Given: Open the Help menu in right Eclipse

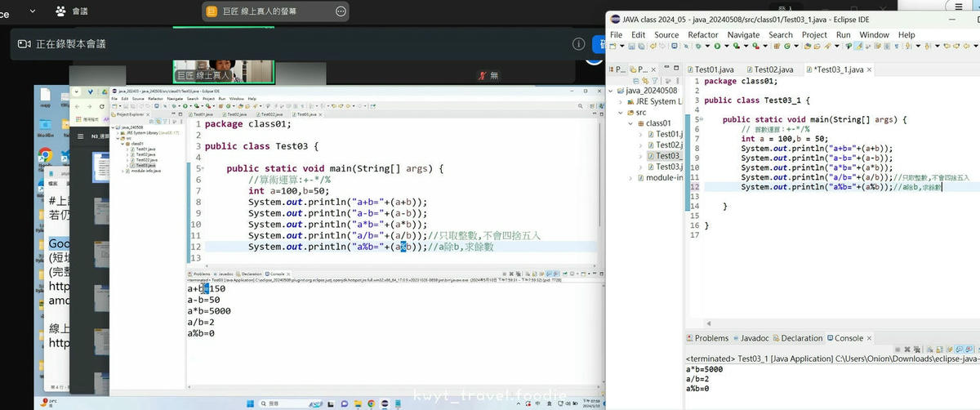Looking at the screenshot, I should 906,35.
